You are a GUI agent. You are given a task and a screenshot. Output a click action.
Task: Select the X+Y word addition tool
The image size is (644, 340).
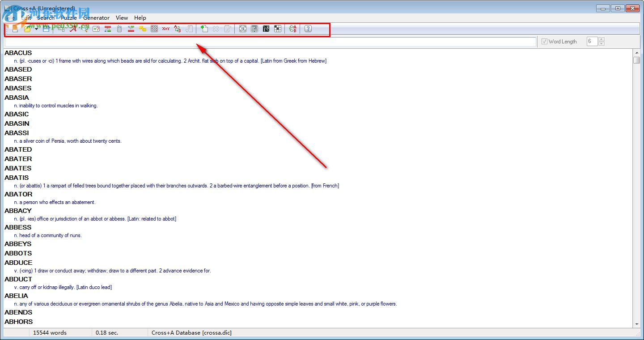[x=166, y=29]
